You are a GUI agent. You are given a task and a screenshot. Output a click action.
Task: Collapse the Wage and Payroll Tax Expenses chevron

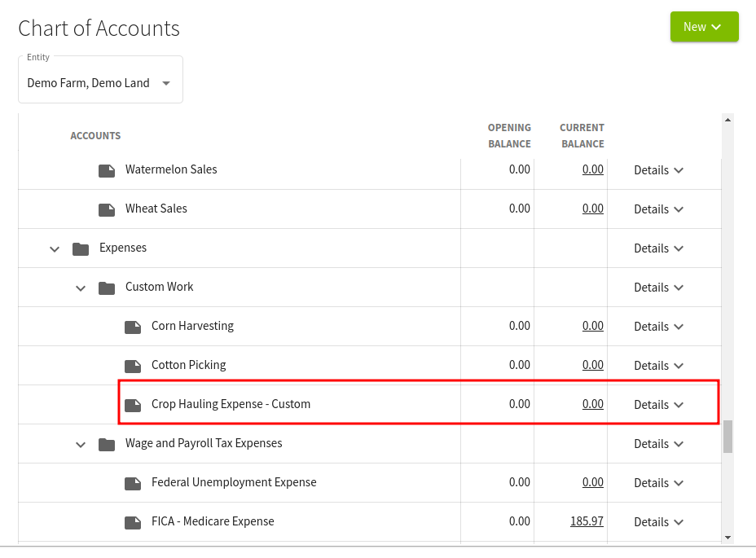(x=81, y=444)
